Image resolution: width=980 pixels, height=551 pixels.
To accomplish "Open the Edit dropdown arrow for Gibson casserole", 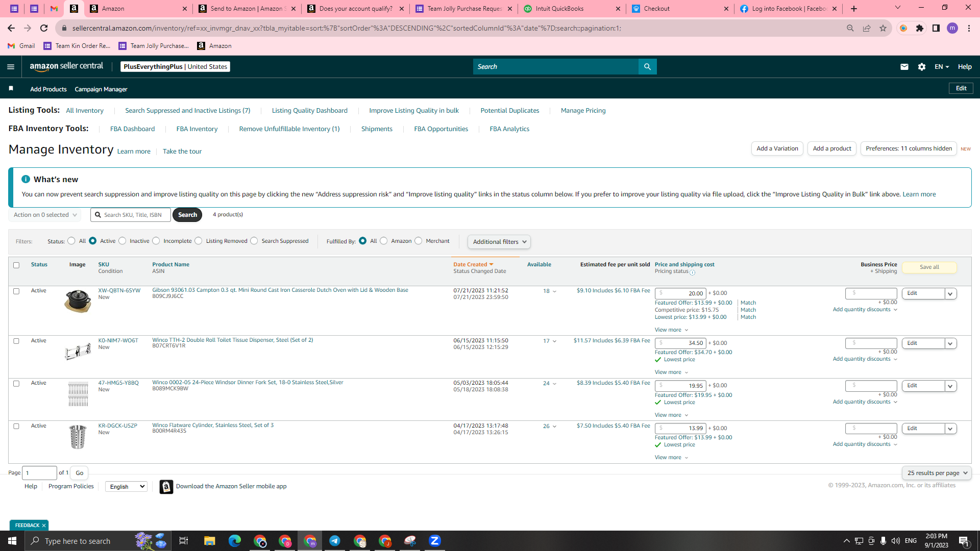I will click(x=950, y=294).
